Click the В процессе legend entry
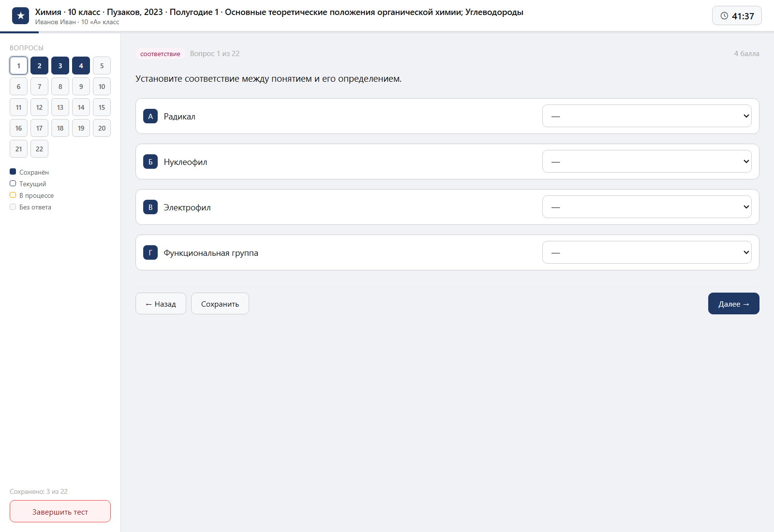Image resolution: width=774 pixels, height=532 pixels. 32,195
